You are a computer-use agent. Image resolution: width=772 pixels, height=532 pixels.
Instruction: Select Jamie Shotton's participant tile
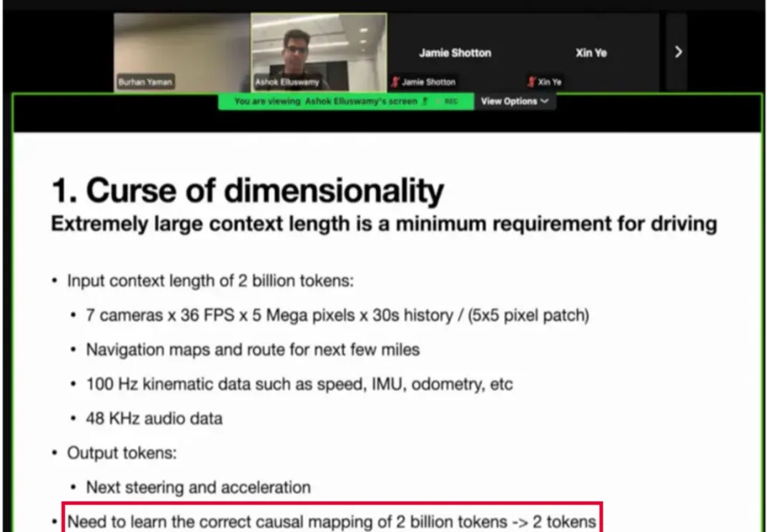(455, 52)
